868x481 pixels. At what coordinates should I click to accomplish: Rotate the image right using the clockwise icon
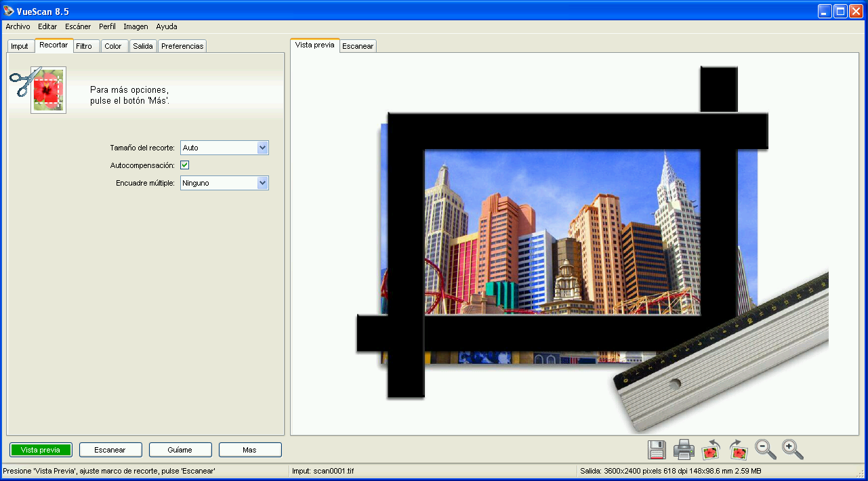[x=739, y=449]
